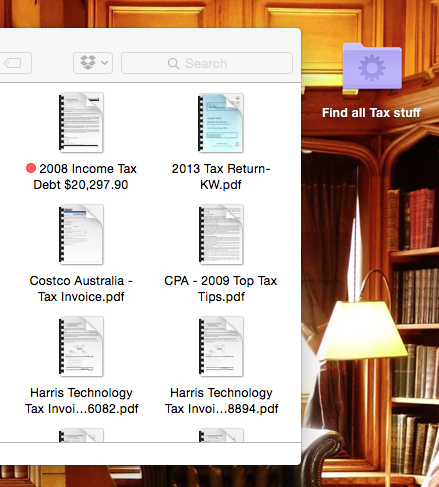Click the '2013 Tax Return-KW.pdf' filename
439x487 pixels.
[x=221, y=177]
